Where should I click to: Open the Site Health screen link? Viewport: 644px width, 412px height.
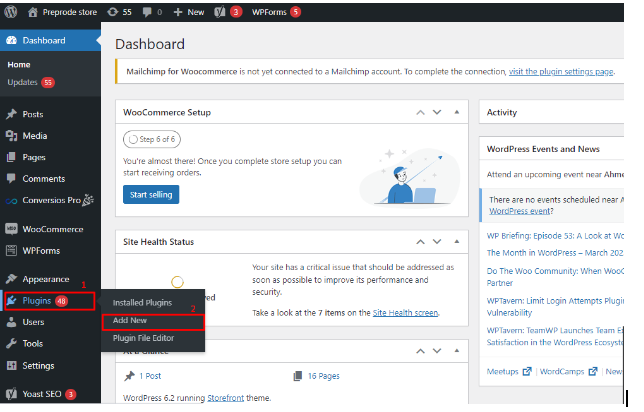[x=405, y=313]
